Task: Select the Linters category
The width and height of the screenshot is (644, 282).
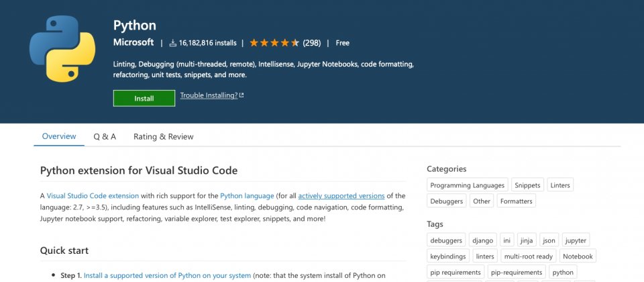Action: [560, 185]
